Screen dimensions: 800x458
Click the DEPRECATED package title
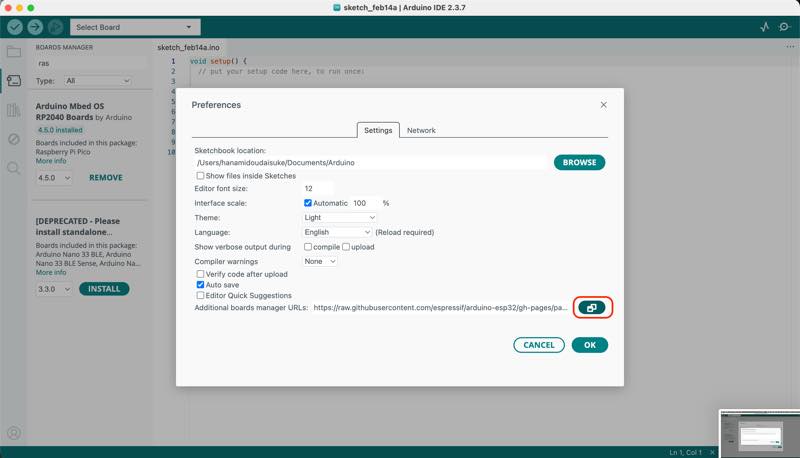coord(78,226)
